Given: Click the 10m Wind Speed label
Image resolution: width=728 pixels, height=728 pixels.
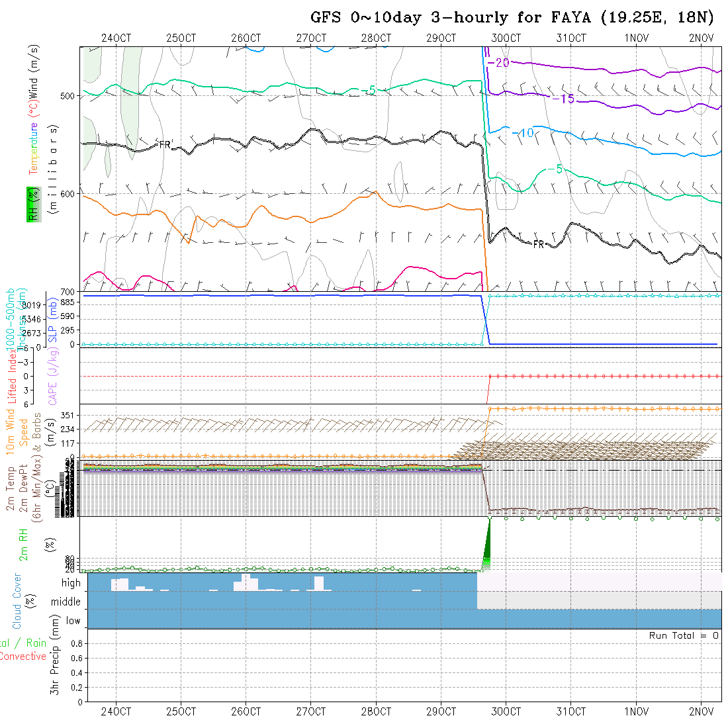Looking at the screenshot, I should (17, 432).
